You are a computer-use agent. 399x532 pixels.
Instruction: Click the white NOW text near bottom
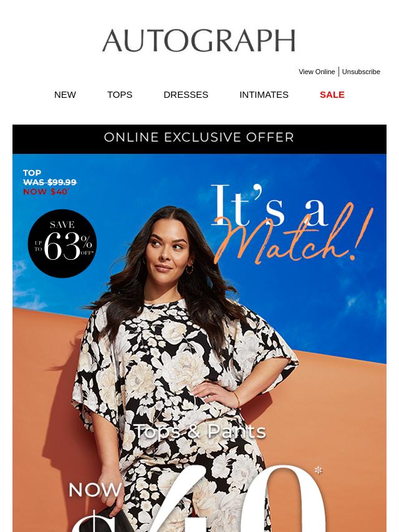click(x=95, y=490)
